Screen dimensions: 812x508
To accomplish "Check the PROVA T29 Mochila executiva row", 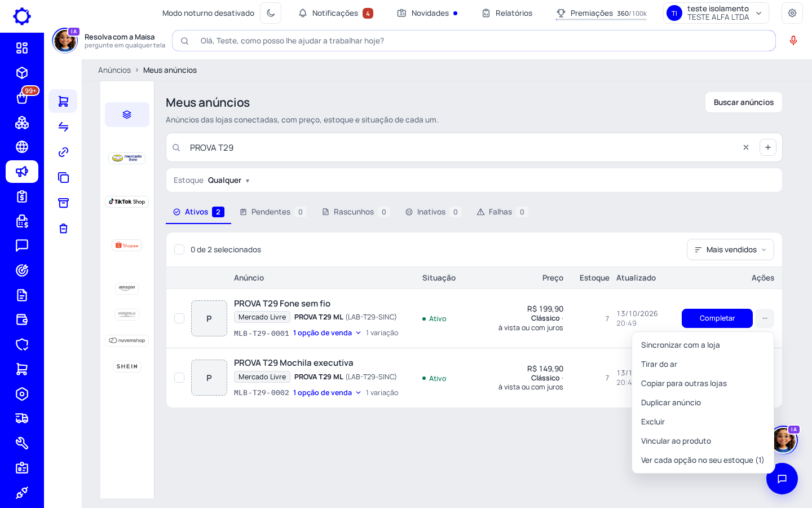I will tap(179, 378).
